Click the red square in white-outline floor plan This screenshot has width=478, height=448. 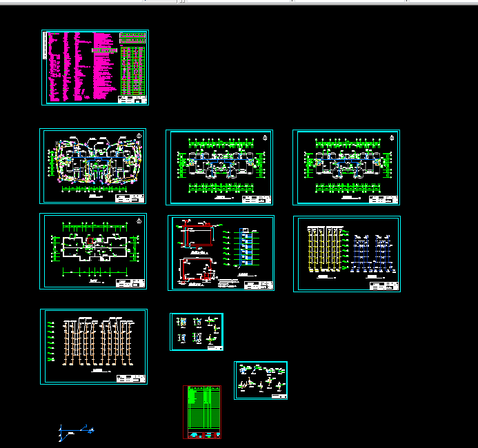(x=90, y=241)
